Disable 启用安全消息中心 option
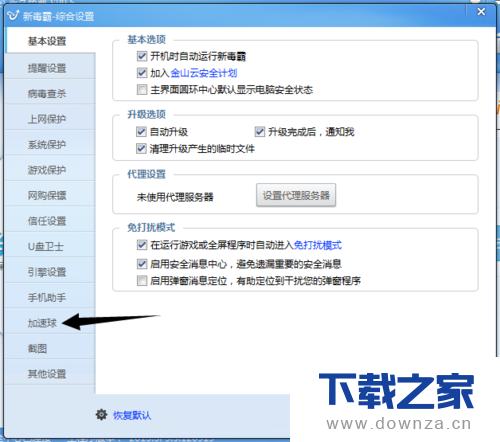This screenshot has width=500, height=442. click(x=142, y=264)
